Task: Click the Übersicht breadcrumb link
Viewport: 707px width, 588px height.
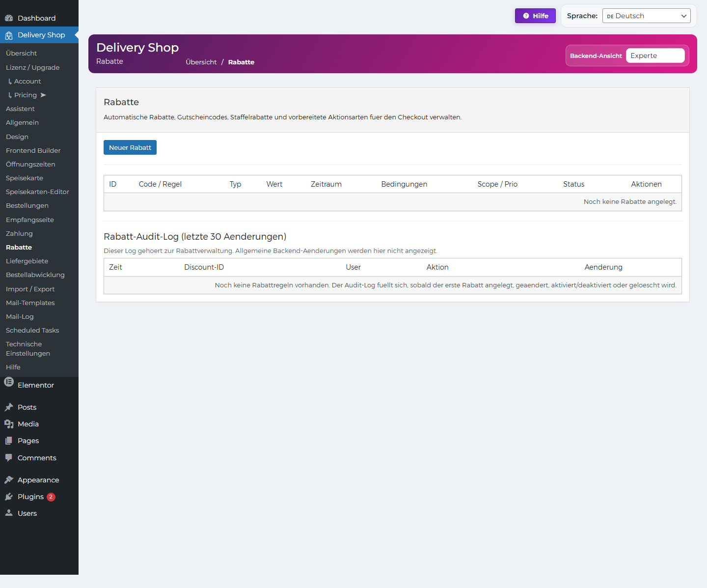Action: [x=201, y=62]
